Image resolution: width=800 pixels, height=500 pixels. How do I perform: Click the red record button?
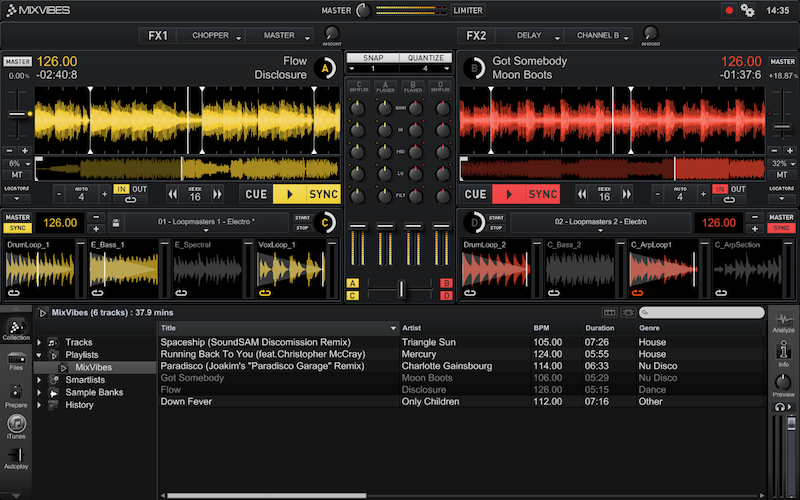tap(729, 10)
